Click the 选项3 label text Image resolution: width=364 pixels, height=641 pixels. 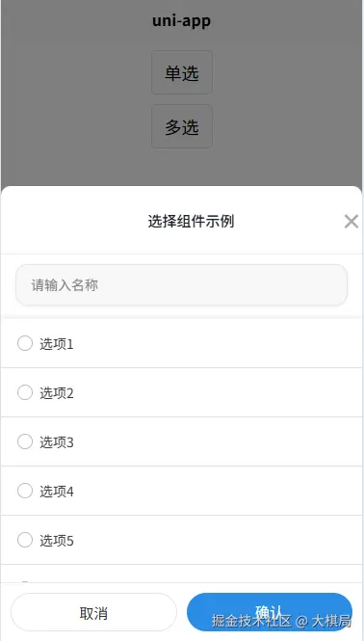[x=57, y=442]
